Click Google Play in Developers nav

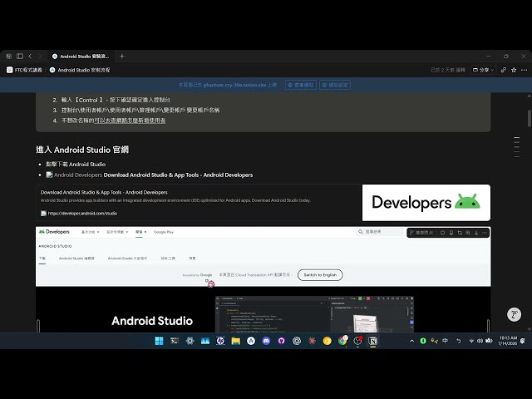point(164,232)
